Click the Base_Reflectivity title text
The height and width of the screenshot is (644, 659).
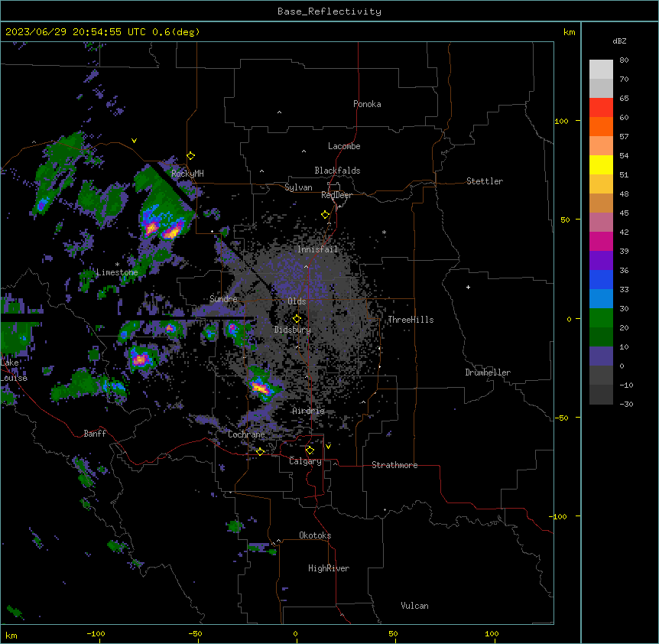[x=329, y=11]
